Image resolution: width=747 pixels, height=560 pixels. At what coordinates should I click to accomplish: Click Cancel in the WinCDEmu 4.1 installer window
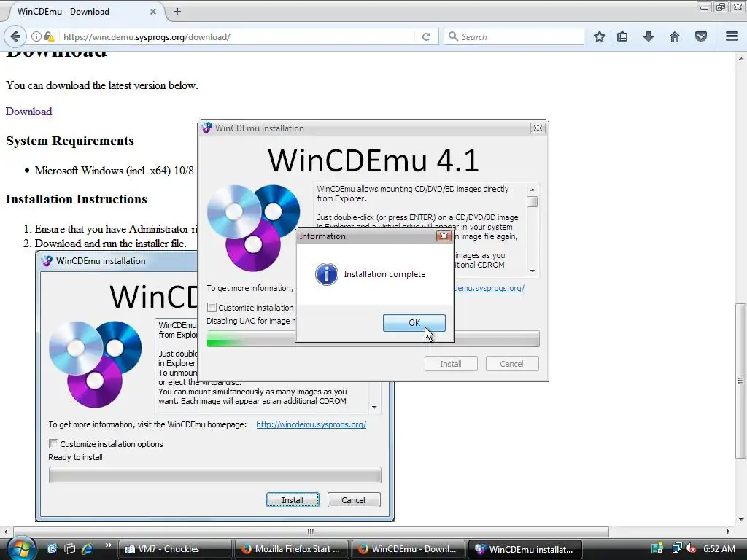coord(512,364)
